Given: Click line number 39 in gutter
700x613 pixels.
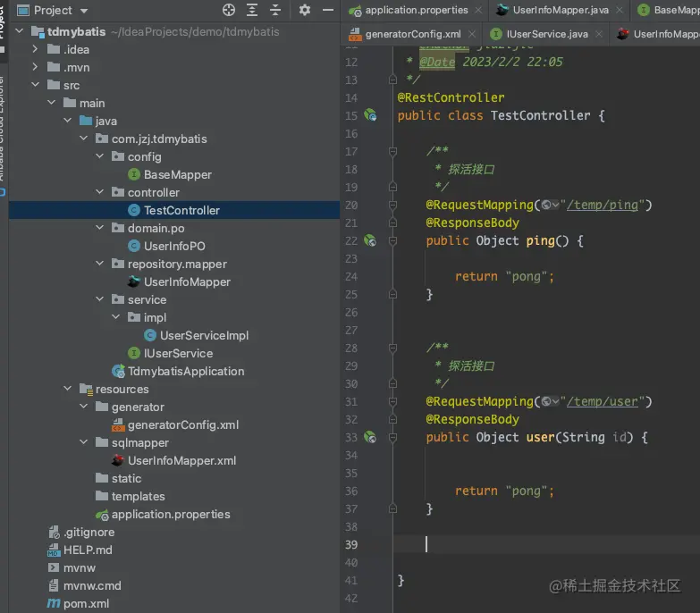Looking at the screenshot, I should [x=350, y=545].
